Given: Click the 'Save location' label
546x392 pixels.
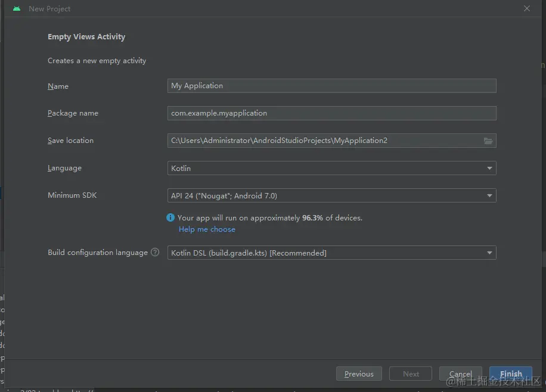Looking at the screenshot, I should (71, 141).
